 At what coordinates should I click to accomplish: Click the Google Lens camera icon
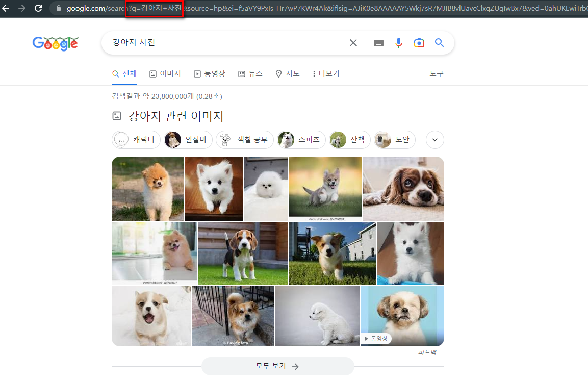pyautogui.click(x=419, y=43)
